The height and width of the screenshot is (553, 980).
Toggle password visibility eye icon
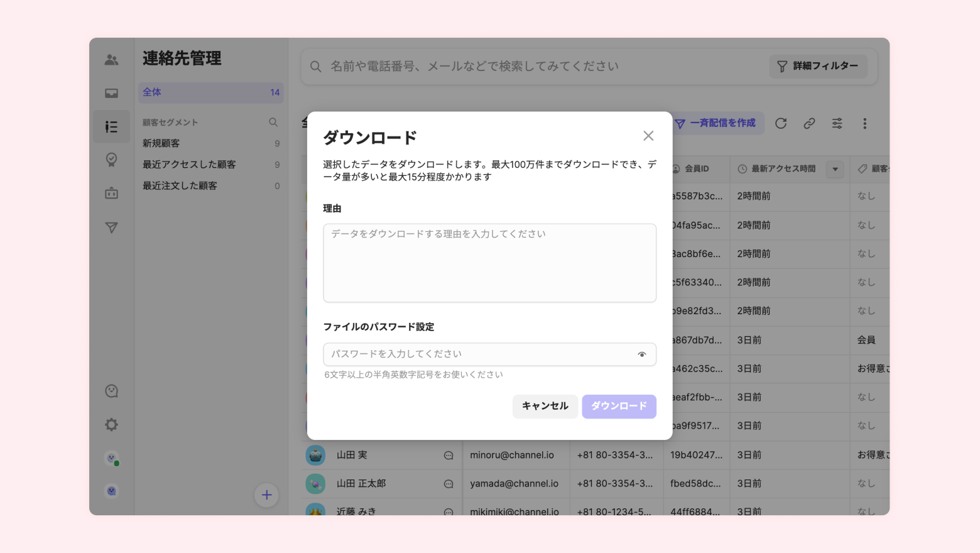[641, 354]
